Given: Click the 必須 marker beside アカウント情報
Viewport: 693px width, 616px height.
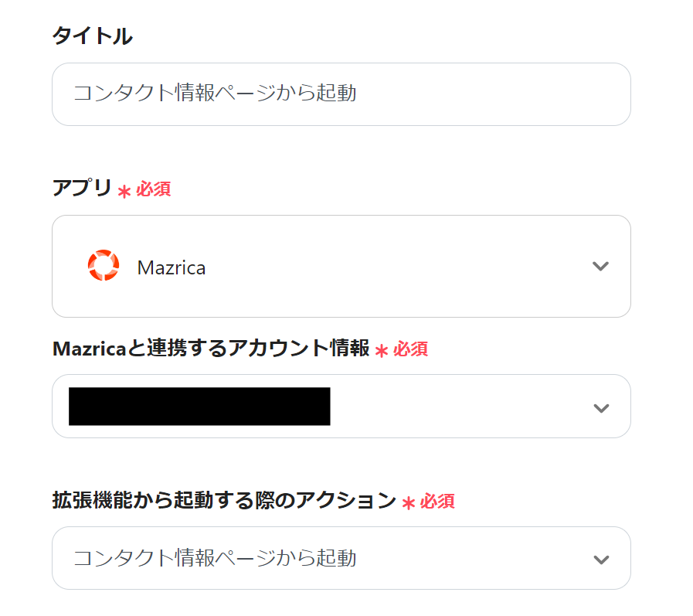Looking at the screenshot, I should tap(410, 349).
